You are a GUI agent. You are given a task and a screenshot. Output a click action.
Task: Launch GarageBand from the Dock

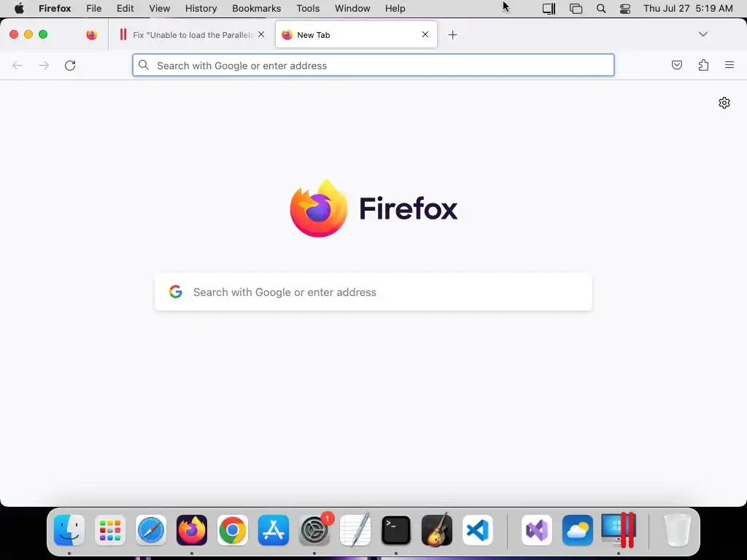[x=437, y=530]
